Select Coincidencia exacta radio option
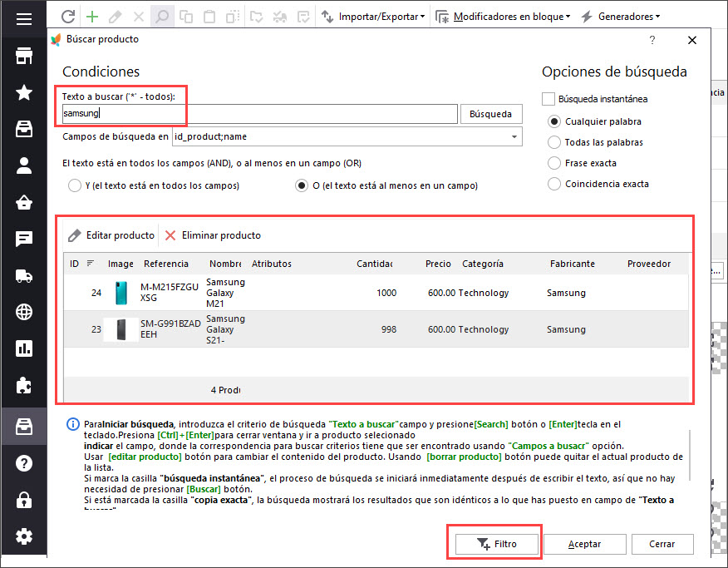This screenshot has width=728, height=568. tap(553, 184)
